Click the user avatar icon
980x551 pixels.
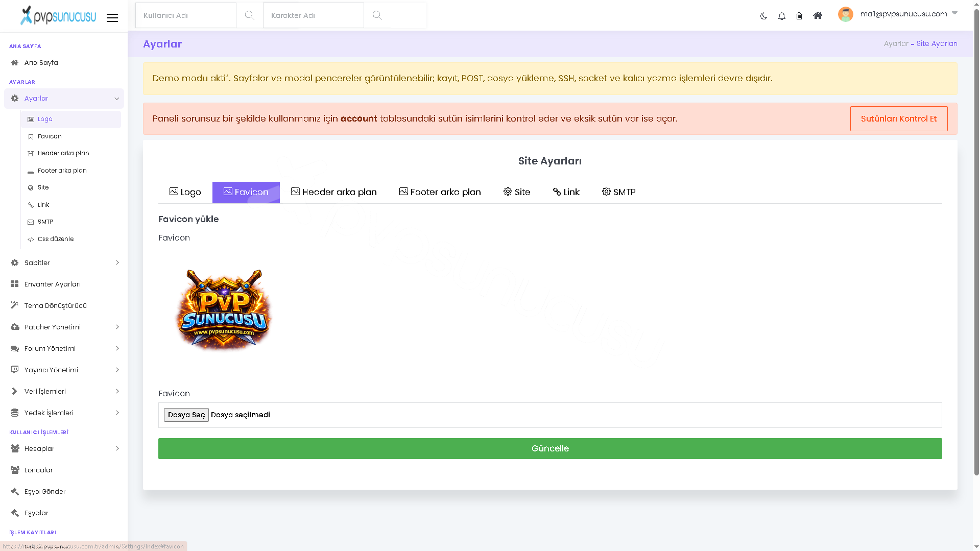tap(845, 14)
